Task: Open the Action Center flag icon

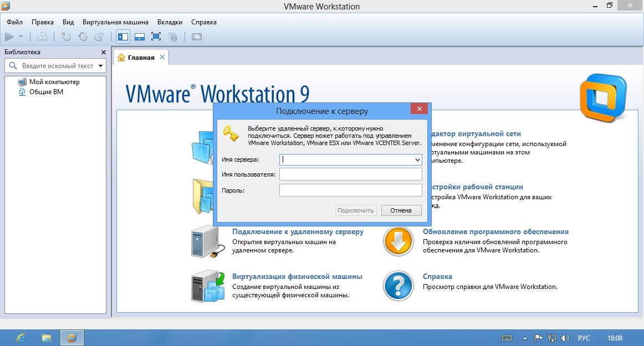Action: pos(538,338)
